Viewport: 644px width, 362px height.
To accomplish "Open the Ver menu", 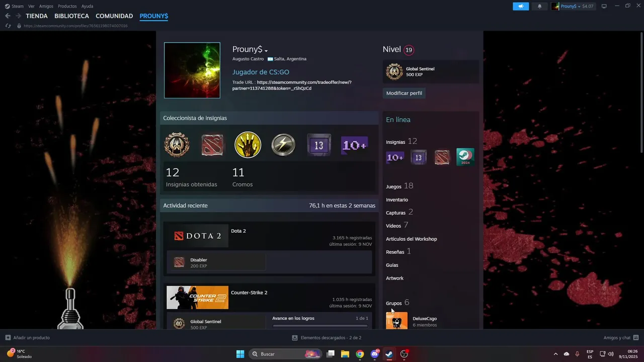I will pos(31,6).
